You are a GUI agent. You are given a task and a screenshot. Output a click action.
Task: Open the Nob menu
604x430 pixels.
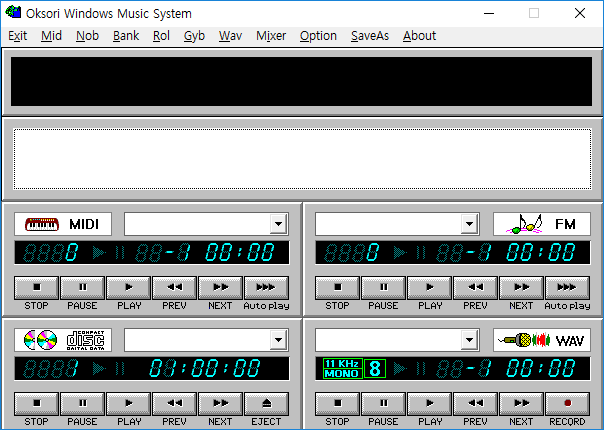[x=87, y=36]
